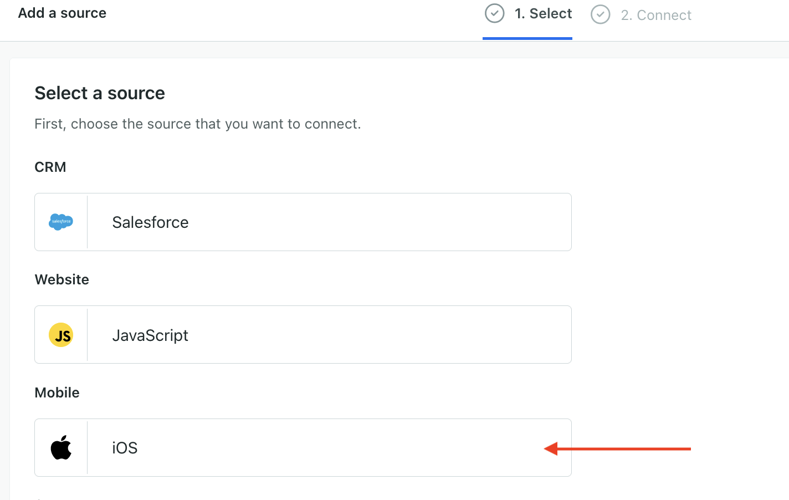
Task: Click the checkmark icon beside 1. Select
Action: pos(494,13)
